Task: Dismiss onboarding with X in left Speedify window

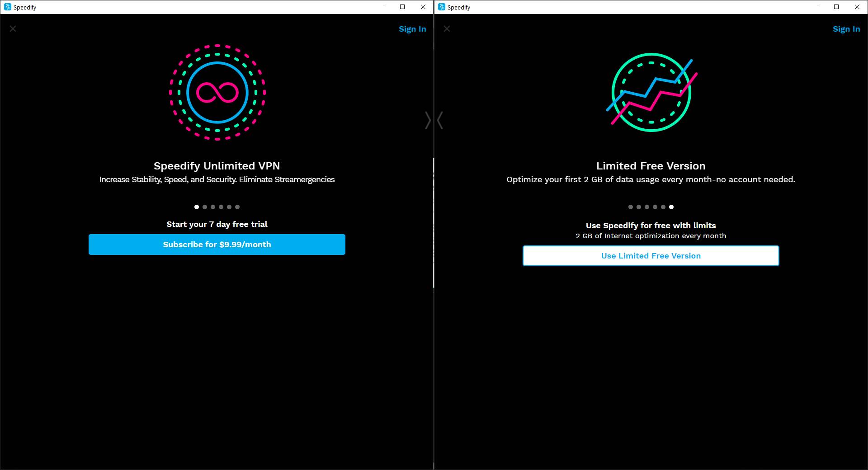Action: [x=13, y=29]
